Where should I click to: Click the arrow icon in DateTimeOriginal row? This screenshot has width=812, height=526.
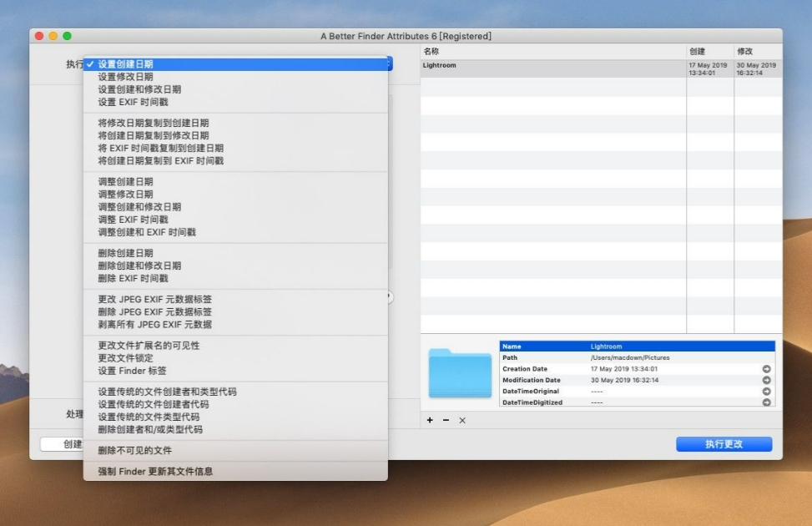(766, 392)
